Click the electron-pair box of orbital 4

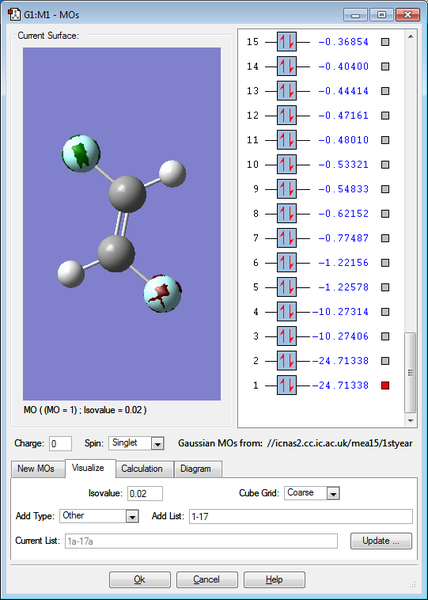click(x=286, y=311)
